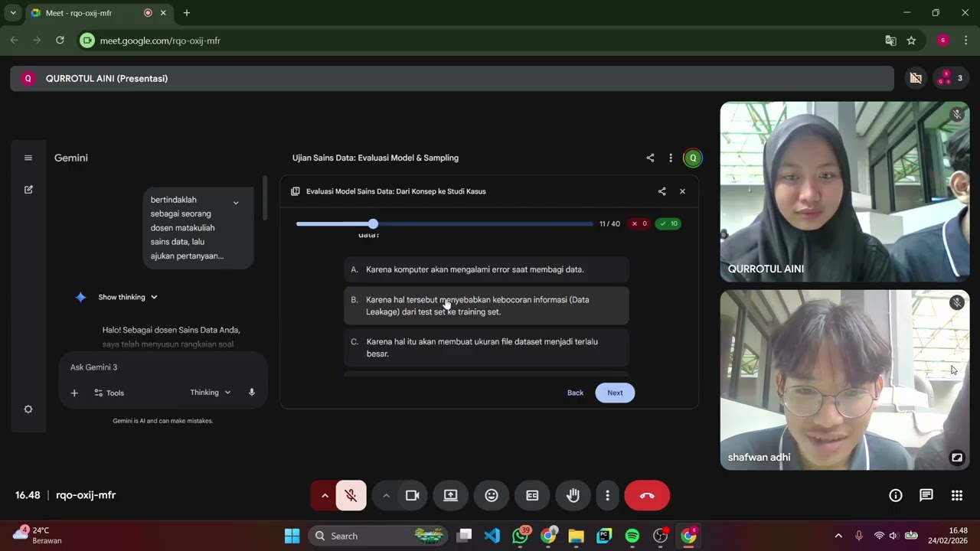Image resolution: width=980 pixels, height=551 pixels.
Task: Open weather widget showing 24°C
Action: (37, 536)
